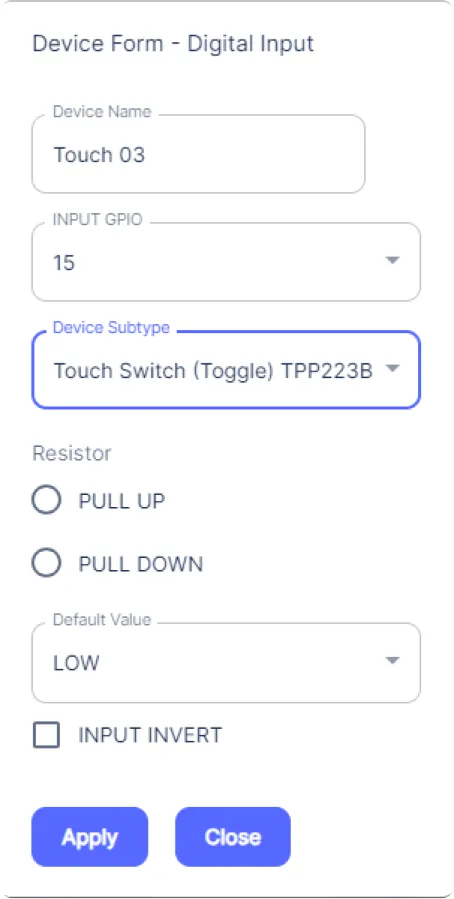Click the Apply button

coord(90,837)
